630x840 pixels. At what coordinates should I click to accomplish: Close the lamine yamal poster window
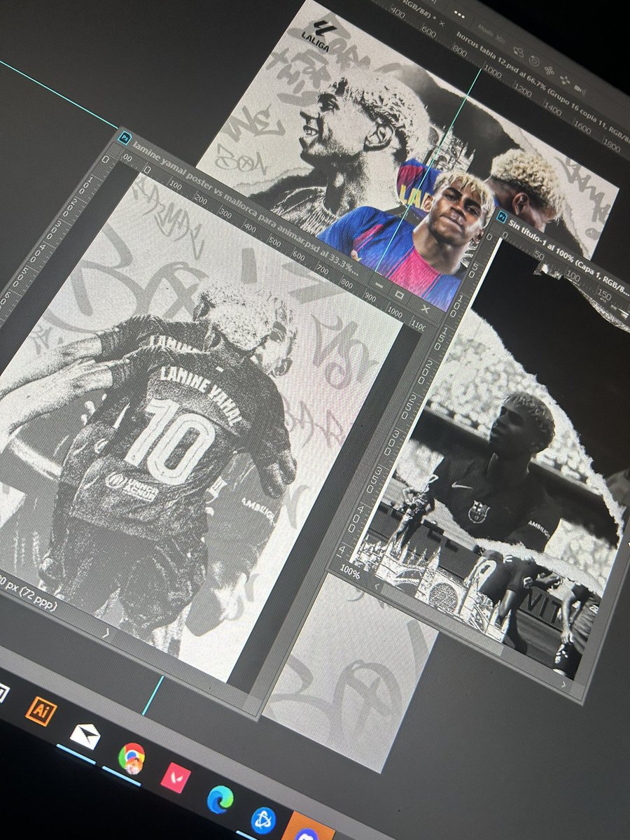coord(425,308)
